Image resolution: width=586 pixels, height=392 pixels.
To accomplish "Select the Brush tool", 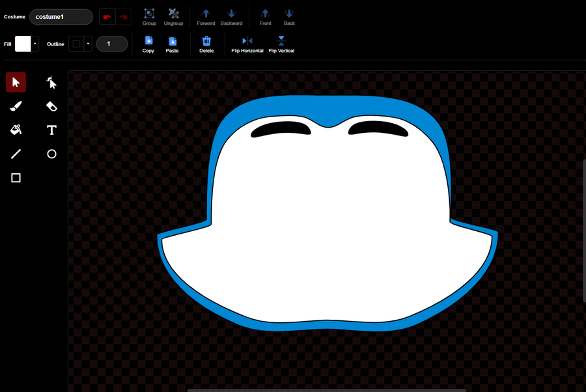I will click(x=16, y=107).
